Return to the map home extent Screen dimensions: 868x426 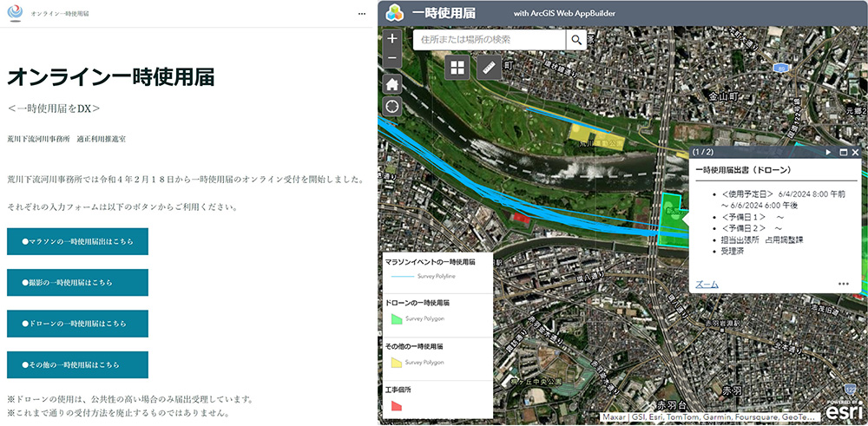(x=392, y=84)
